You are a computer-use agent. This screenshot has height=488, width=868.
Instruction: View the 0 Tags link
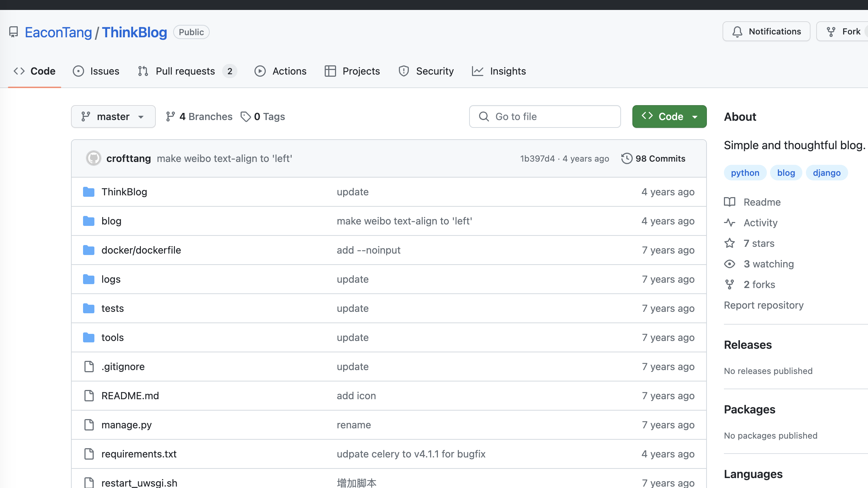click(x=263, y=116)
